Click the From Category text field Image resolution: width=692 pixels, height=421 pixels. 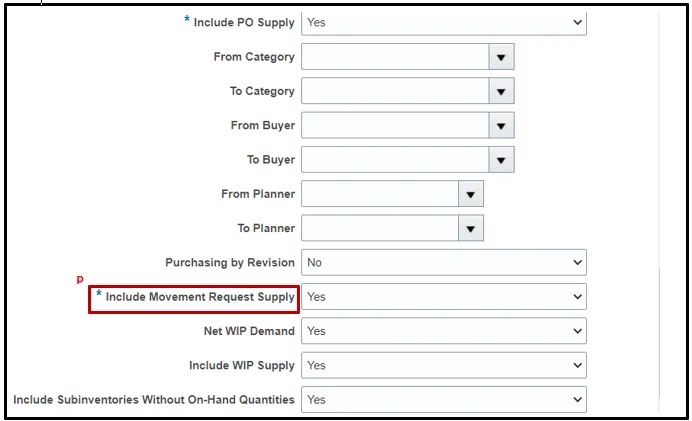point(395,57)
